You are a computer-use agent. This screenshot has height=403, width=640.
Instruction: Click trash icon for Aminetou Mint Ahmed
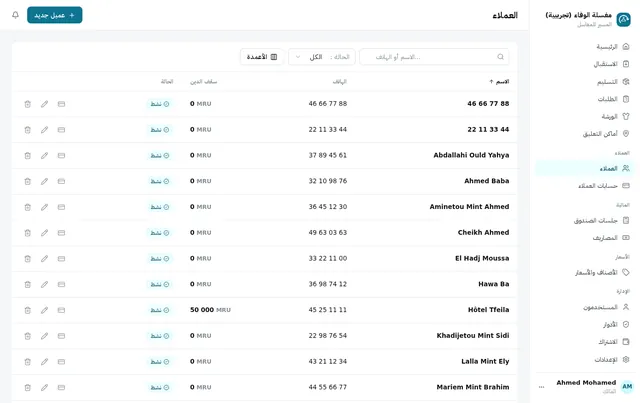pos(27,207)
